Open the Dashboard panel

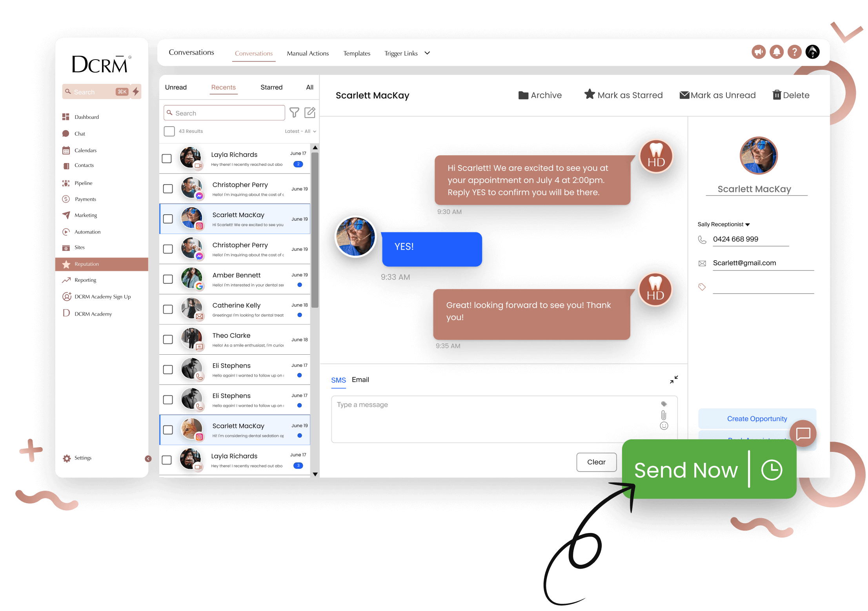coord(87,117)
